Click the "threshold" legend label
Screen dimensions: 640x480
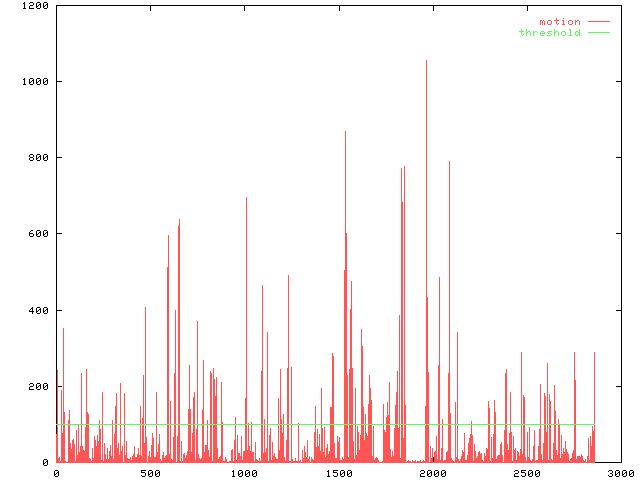(549, 32)
